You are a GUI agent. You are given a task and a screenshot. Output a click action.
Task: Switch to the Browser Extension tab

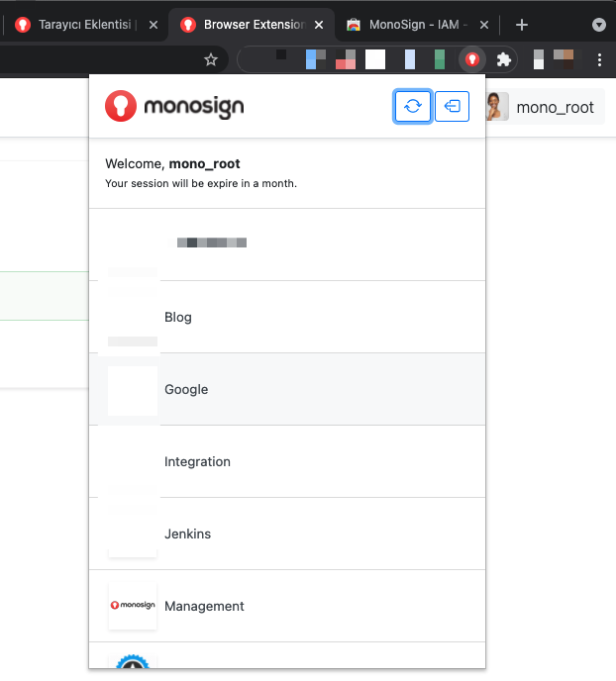(x=252, y=25)
